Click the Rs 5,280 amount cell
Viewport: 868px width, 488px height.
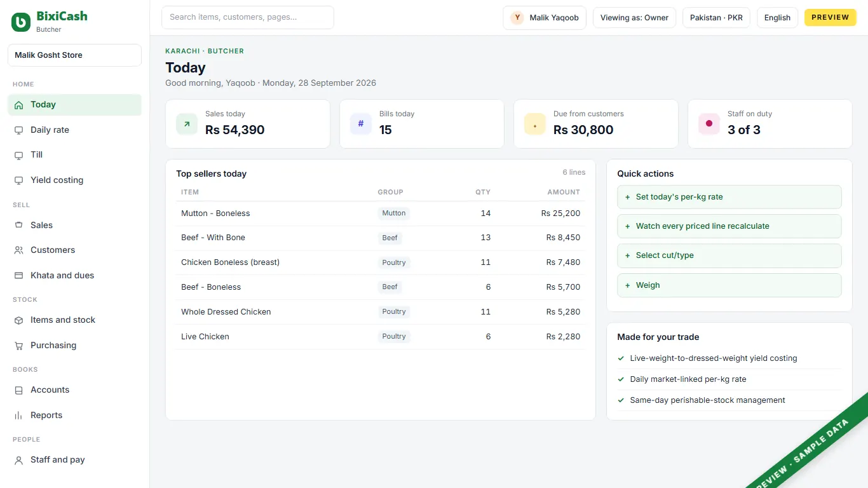(563, 312)
